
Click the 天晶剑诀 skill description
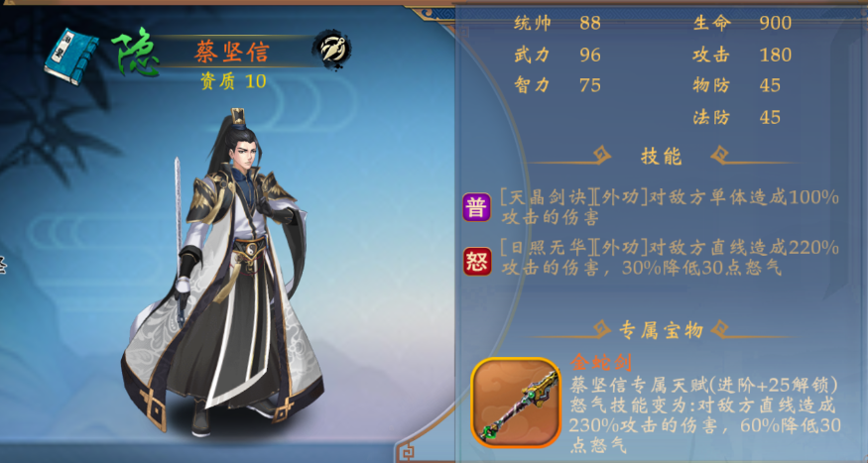pyautogui.click(x=670, y=207)
